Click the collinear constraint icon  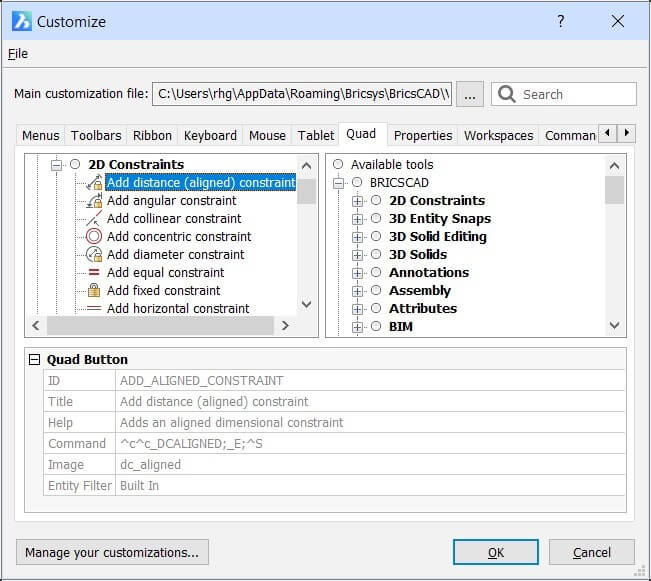94,218
